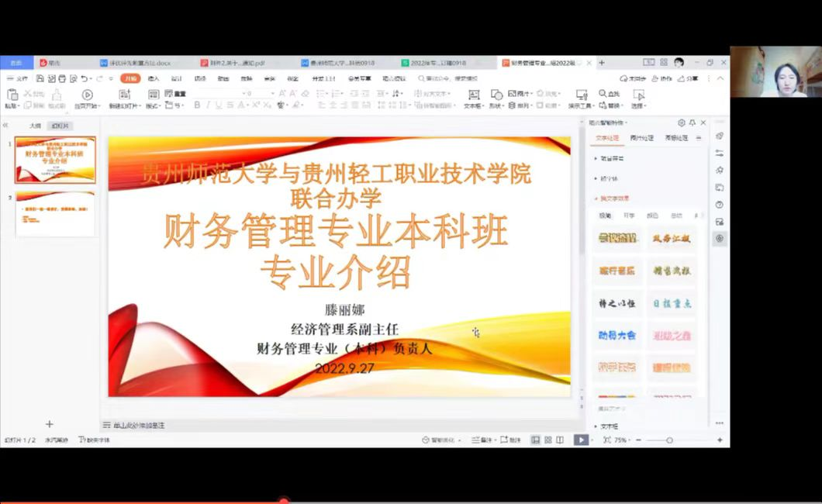Click the Shapes icon
The image size is (822, 504).
coord(496,95)
